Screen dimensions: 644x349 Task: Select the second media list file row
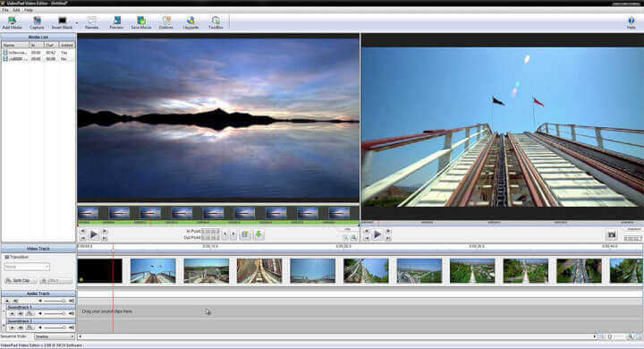click(x=38, y=59)
